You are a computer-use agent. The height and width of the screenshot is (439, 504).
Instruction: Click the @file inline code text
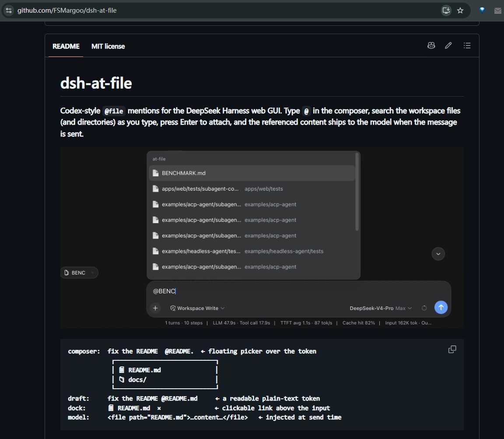114,111
